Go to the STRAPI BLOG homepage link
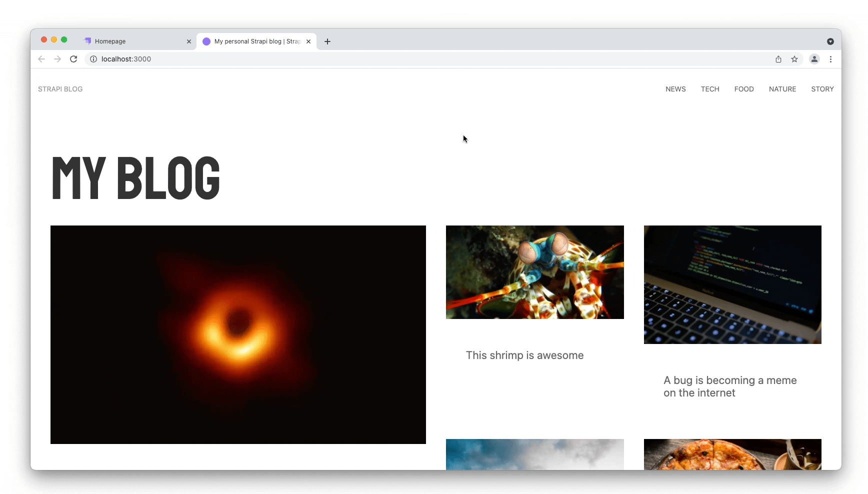Image resolution: width=868 pixels, height=494 pixels. point(60,89)
